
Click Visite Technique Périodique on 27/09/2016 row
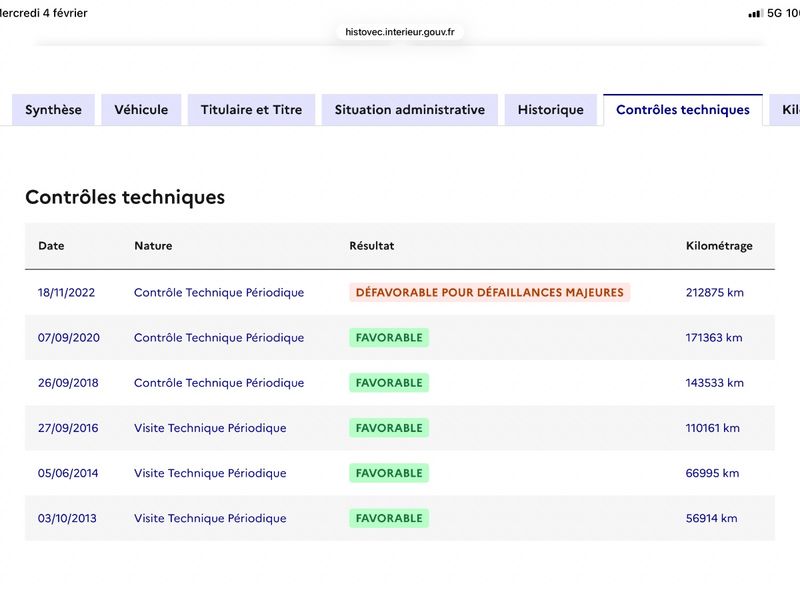coord(210,428)
